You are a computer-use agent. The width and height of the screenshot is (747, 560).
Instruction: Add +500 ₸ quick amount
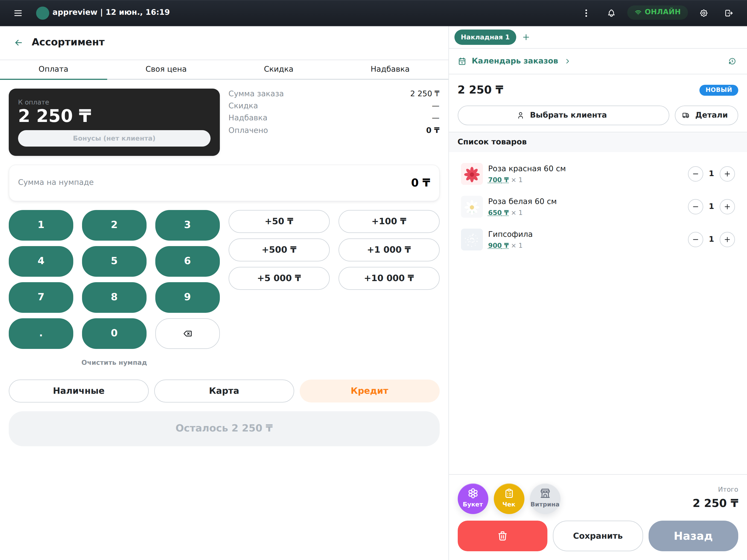point(279,250)
